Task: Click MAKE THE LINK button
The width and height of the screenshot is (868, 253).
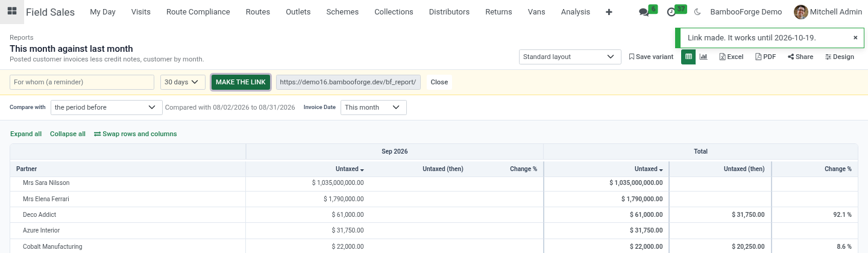Action: tap(241, 82)
